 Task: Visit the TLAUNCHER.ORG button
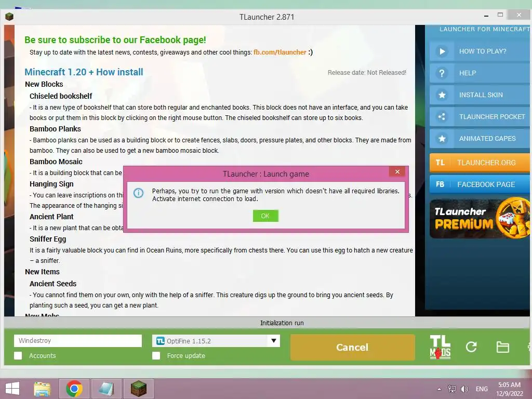coord(480,163)
